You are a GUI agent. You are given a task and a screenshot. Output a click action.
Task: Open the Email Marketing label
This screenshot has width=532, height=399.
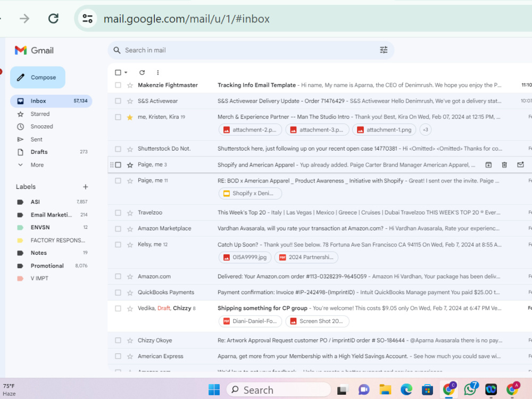click(51, 215)
